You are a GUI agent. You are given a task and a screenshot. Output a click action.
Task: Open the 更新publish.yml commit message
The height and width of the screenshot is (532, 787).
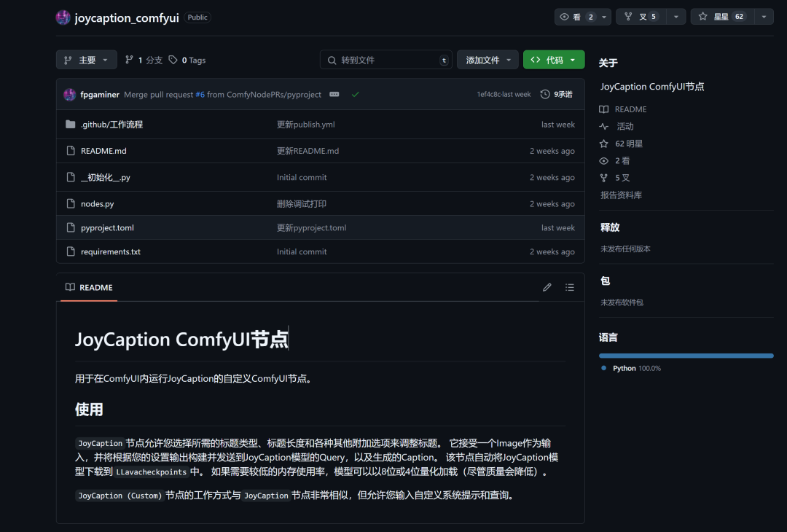tap(305, 125)
